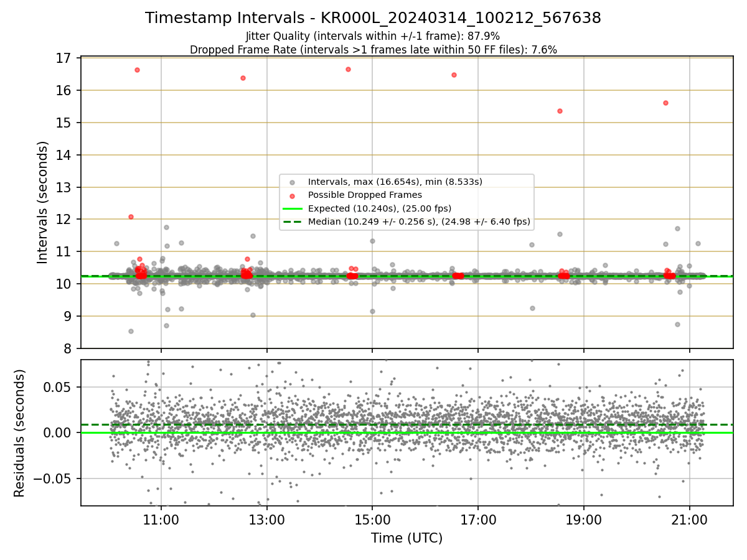Click the gray point near 9.15s at 15:00
The width and height of the screenshot is (747, 560).
point(372,311)
